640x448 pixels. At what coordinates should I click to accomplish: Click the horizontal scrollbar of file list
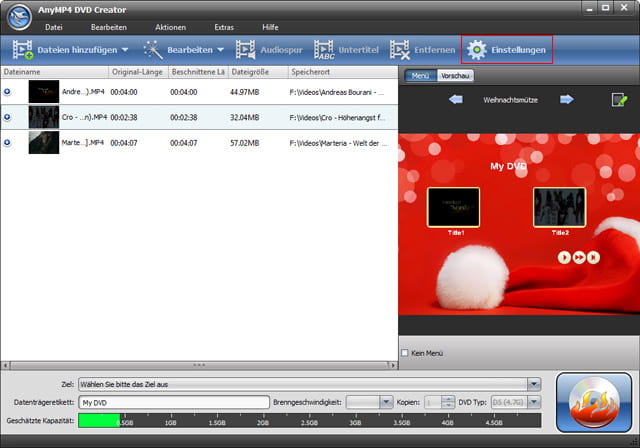coord(199,365)
